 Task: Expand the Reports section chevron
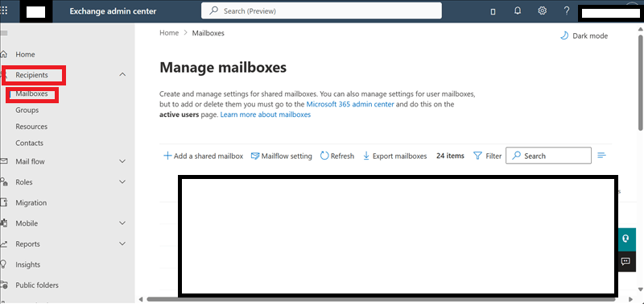coord(122,243)
